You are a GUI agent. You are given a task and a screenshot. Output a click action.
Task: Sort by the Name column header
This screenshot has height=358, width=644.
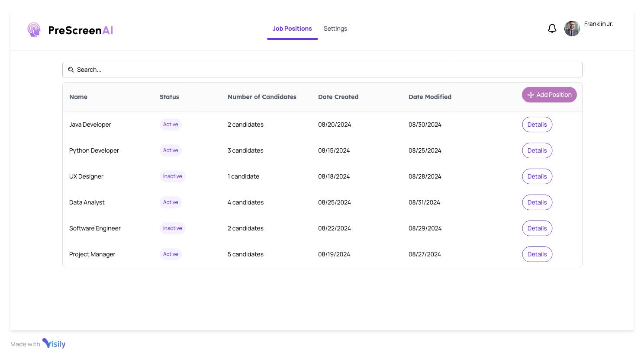click(x=78, y=97)
